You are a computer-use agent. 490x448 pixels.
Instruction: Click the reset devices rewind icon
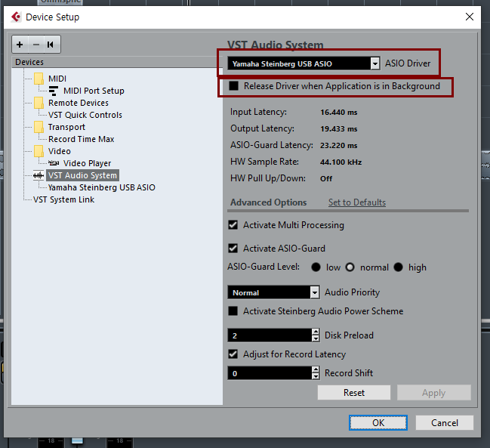click(51, 45)
